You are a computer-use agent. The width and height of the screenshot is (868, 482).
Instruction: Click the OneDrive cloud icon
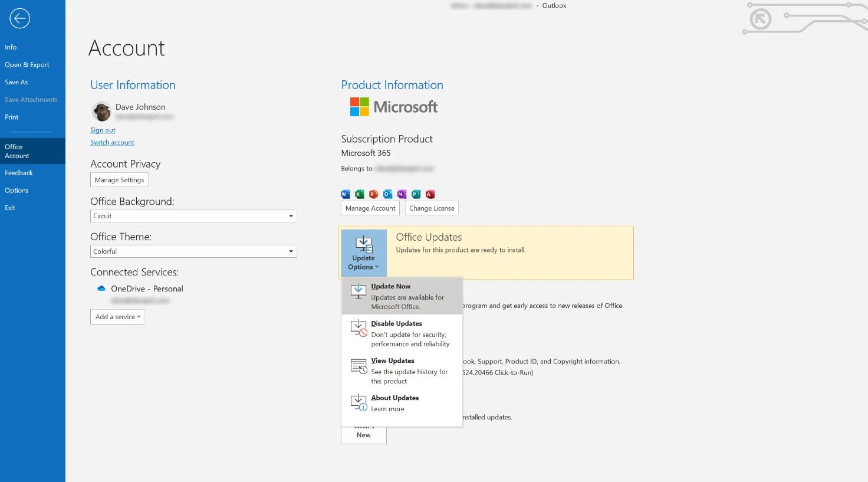[101, 288]
